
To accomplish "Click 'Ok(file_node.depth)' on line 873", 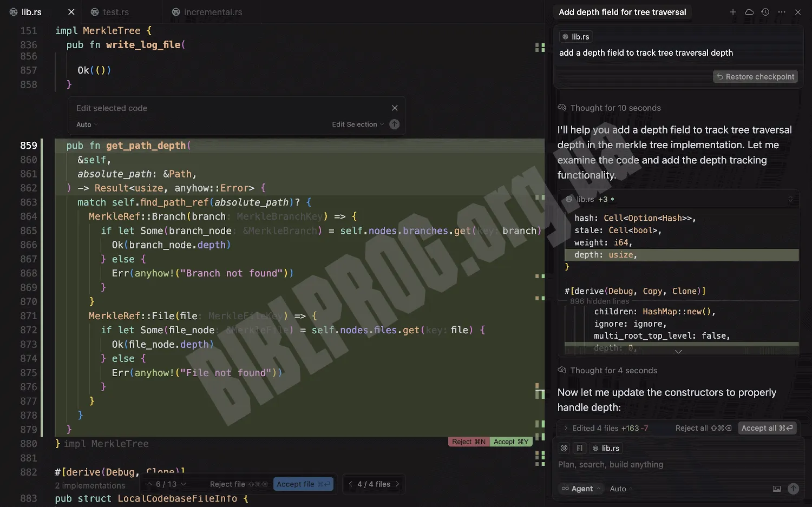I will [x=163, y=344].
